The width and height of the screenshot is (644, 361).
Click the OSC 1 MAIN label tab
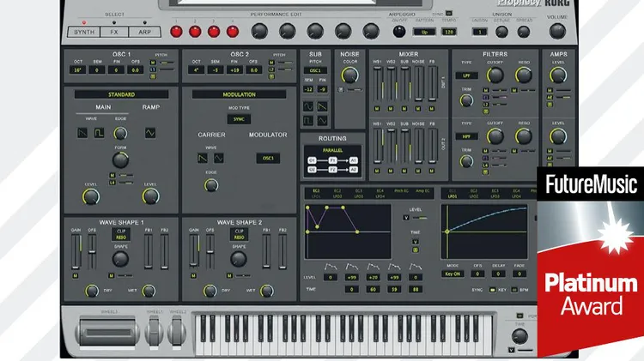pos(103,107)
